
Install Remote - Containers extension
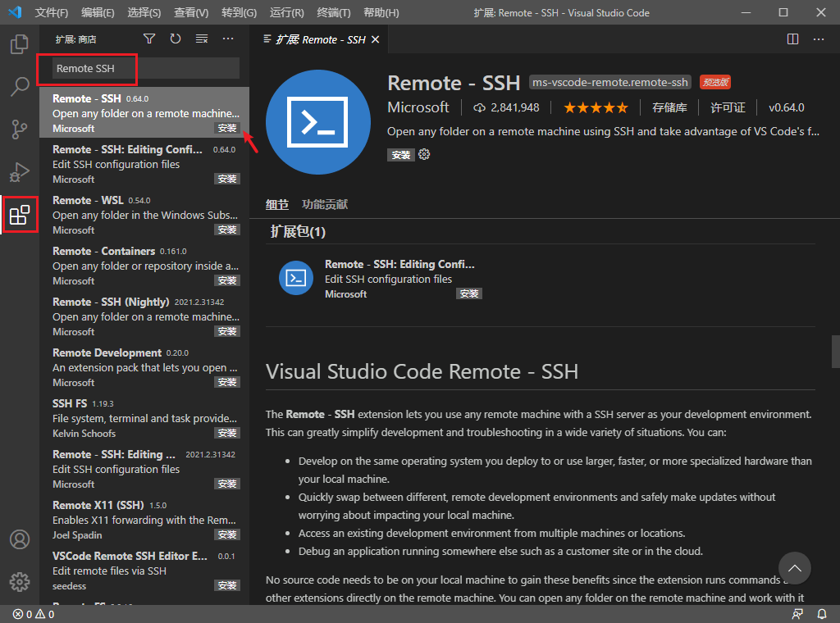pyautogui.click(x=227, y=280)
